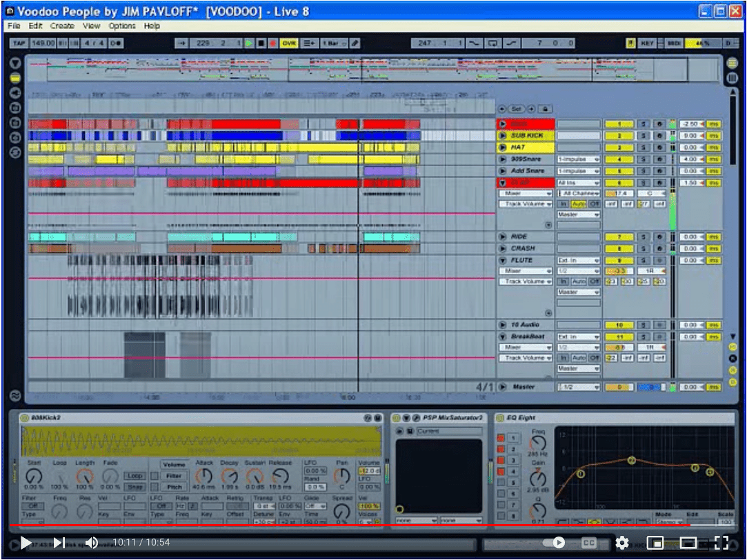Image resolution: width=747 pixels, height=560 pixels.
Task: Open the 909Snare 1-Impulse input dropdown
Action: pos(578,159)
